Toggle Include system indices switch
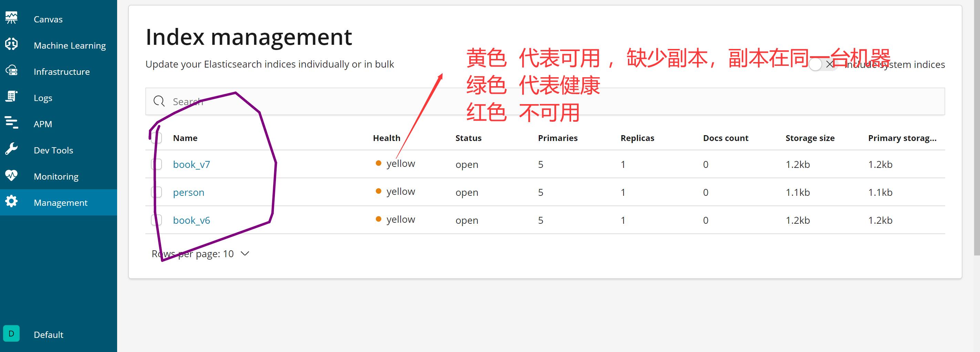The height and width of the screenshot is (352, 980). (x=823, y=64)
